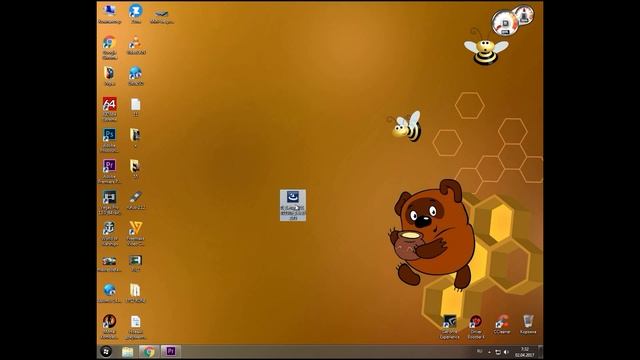Image resolution: width=640 pixels, height=360 pixels.
Task: Open the Windows Start menu
Action: [x=106, y=351]
